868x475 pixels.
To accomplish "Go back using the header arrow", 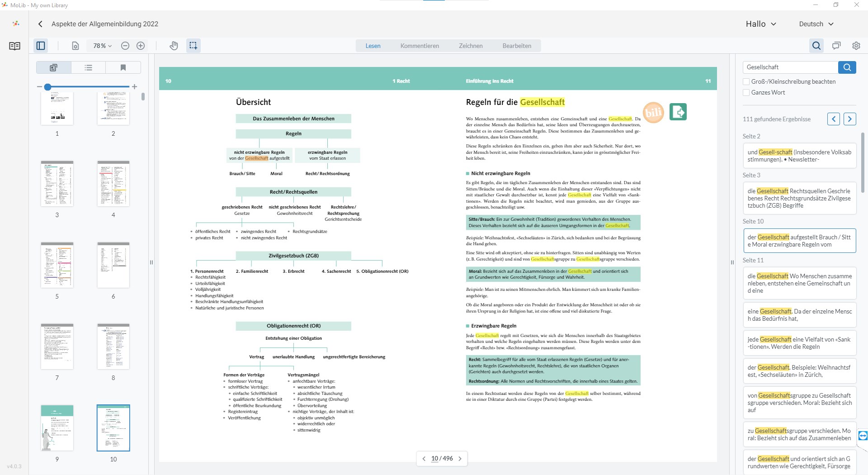I will point(40,24).
